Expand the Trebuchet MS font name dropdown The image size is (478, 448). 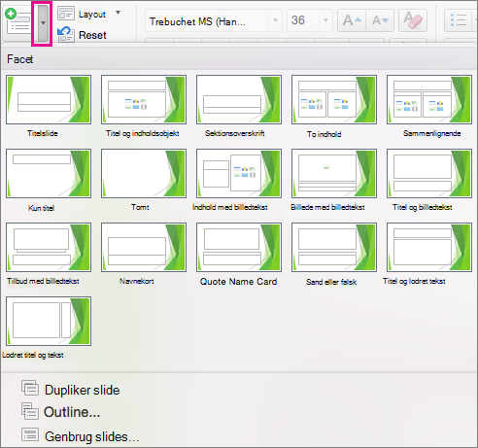[x=275, y=20]
